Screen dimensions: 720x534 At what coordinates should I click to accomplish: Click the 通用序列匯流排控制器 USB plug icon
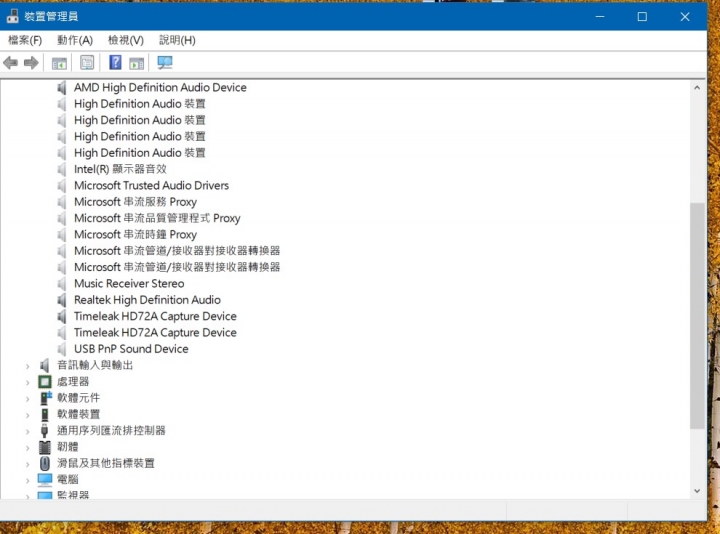point(45,431)
